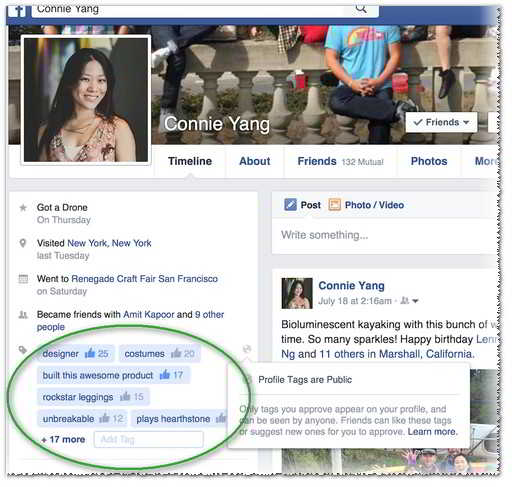Image resolution: width=512 pixels, height=487 pixels.
Task: Click the Add Tag input field
Action: click(x=149, y=439)
